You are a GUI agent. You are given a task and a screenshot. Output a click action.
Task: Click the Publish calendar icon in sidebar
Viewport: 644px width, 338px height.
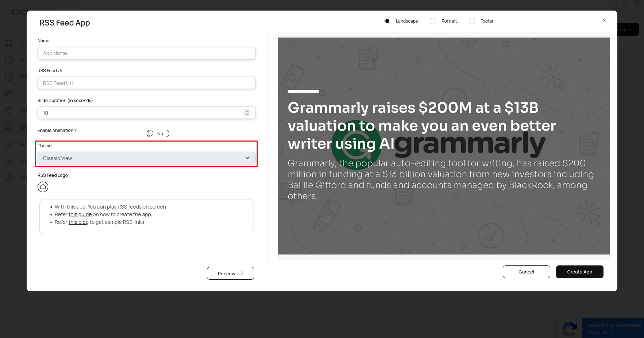coord(9,110)
